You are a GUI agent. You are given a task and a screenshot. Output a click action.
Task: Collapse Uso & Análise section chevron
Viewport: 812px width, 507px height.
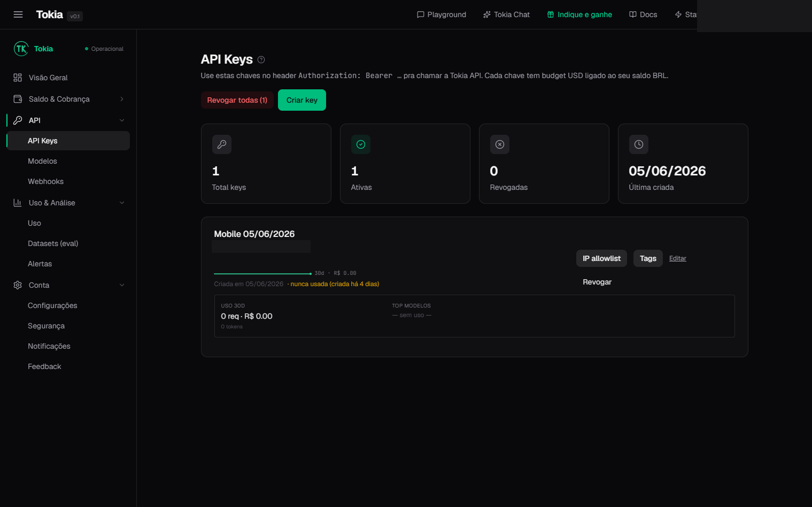[122, 203]
